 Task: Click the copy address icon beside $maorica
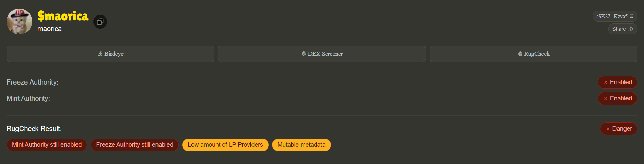click(100, 22)
